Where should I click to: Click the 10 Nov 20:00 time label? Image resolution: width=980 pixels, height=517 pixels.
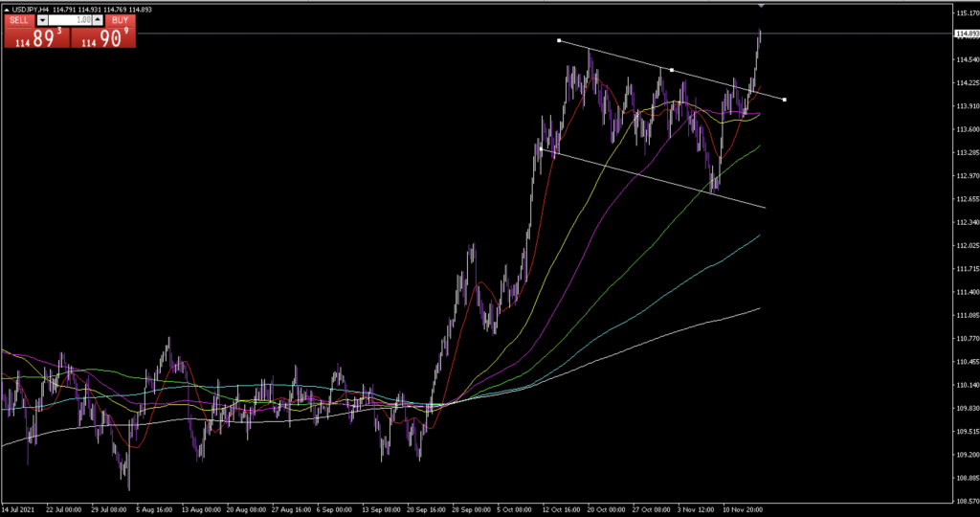pyautogui.click(x=743, y=509)
